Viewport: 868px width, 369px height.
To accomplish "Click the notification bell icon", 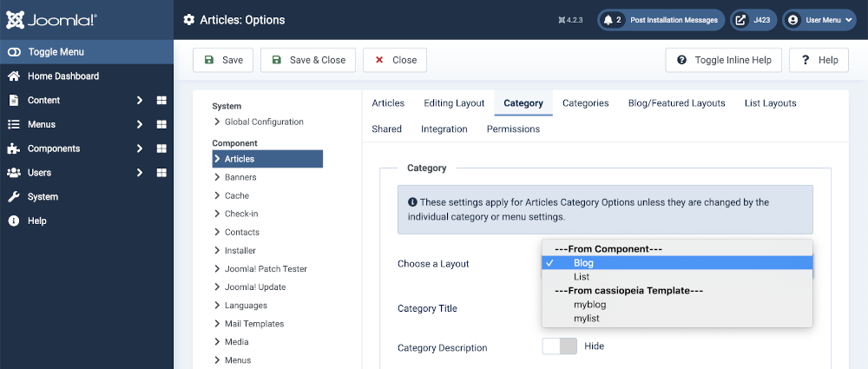I will click(x=608, y=20).
